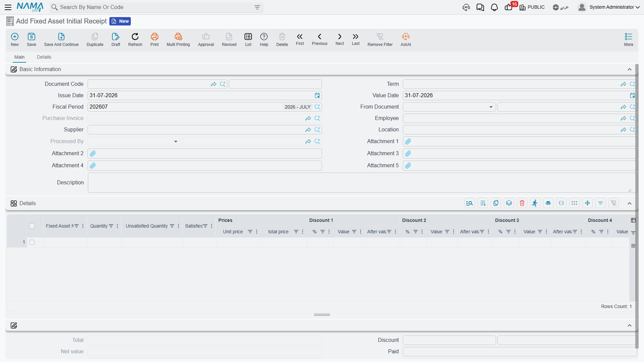Save the document with the Save icon
This screenshot has height=362, width=644.
coord(32,39)
